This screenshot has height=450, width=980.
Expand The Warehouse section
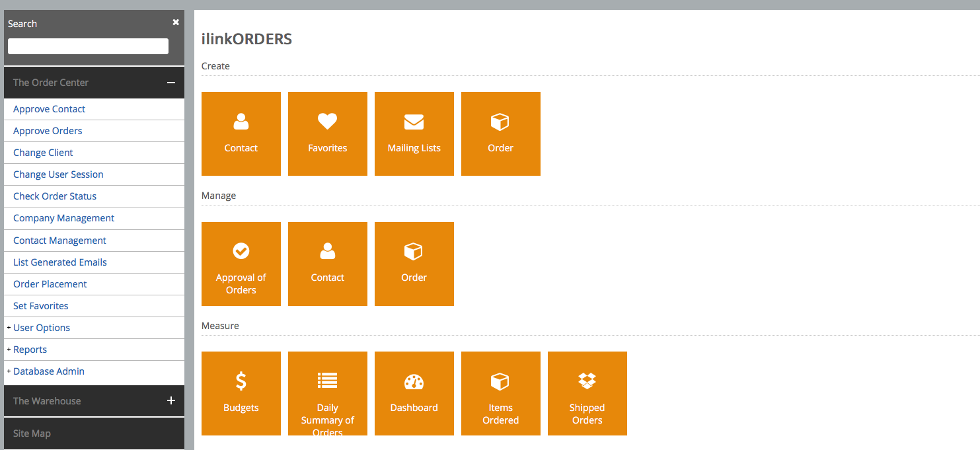pyautogui.click(x=171, y=400)
